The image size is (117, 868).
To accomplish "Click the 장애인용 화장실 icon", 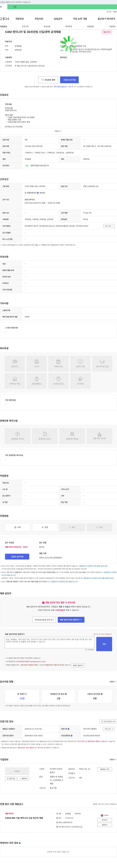I will [72, 436].
